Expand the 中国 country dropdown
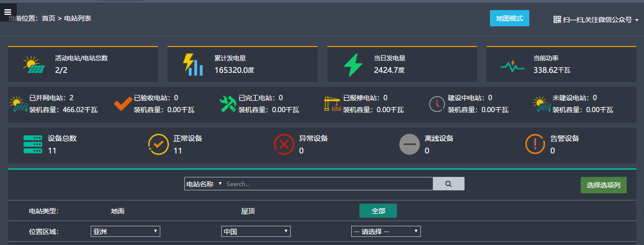This screenshot has height=245, width=644. (256, 232)
